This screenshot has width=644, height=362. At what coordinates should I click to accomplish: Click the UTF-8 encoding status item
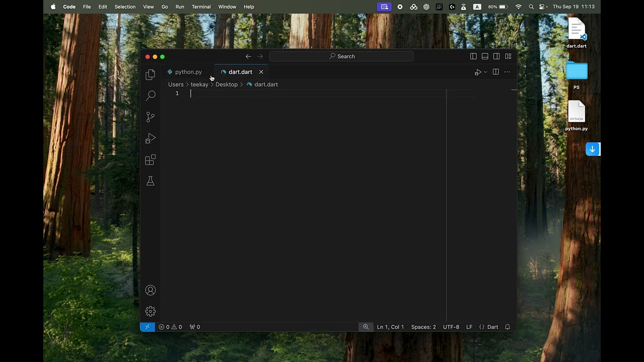451,327
